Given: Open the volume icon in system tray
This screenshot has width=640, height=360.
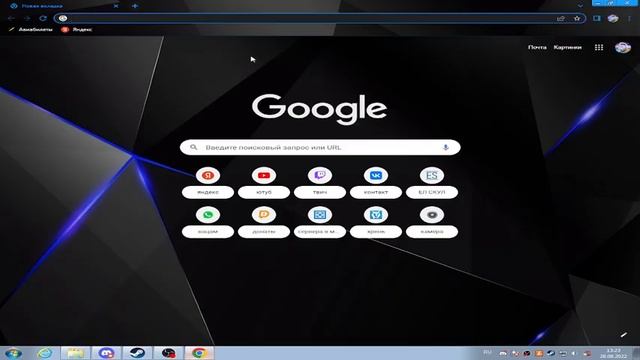Looking at the screenshot, I should point(575,353).
